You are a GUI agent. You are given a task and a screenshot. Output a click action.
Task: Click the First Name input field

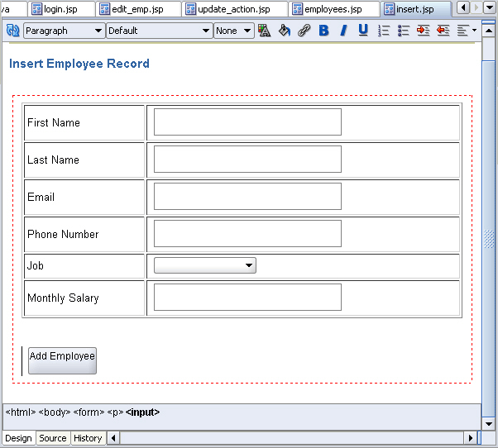(247, 122)
